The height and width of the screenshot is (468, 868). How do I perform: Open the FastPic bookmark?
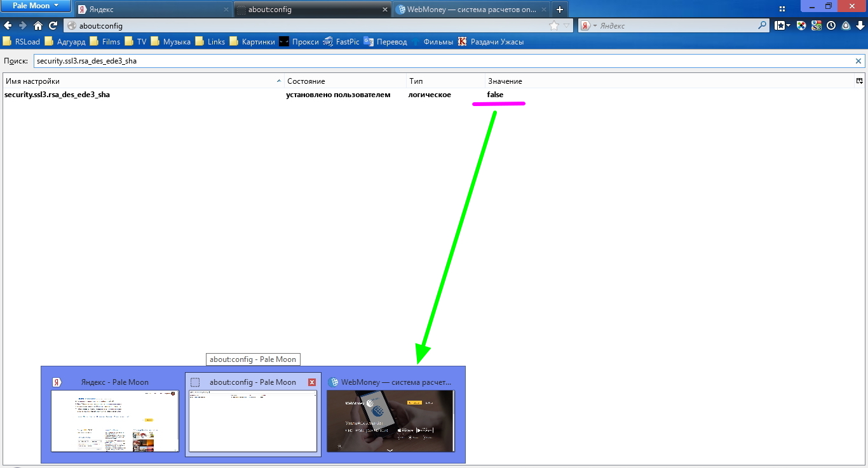point(341,42)
